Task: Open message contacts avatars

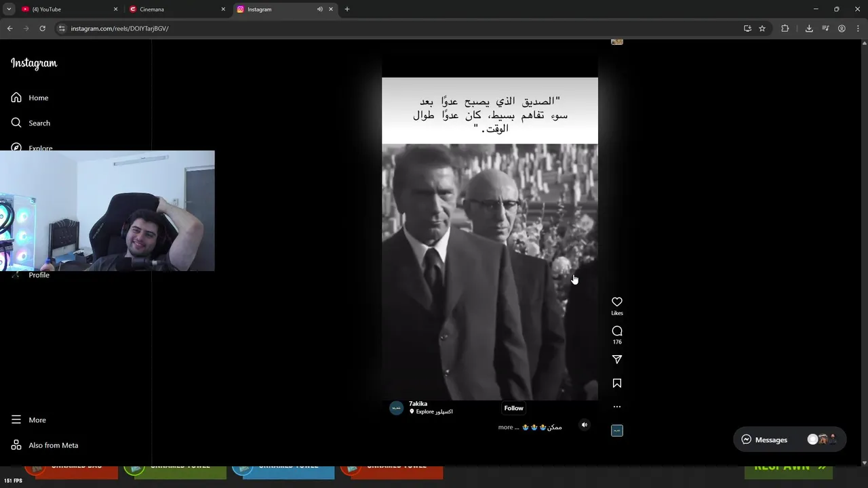Action: click(822, 439)
